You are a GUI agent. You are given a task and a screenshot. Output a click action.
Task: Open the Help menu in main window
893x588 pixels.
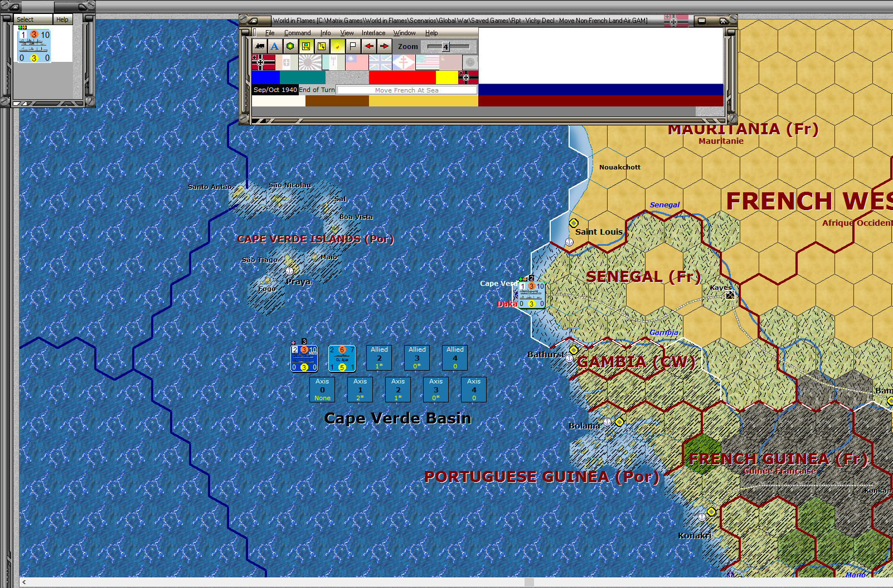(x=431, y=33)
